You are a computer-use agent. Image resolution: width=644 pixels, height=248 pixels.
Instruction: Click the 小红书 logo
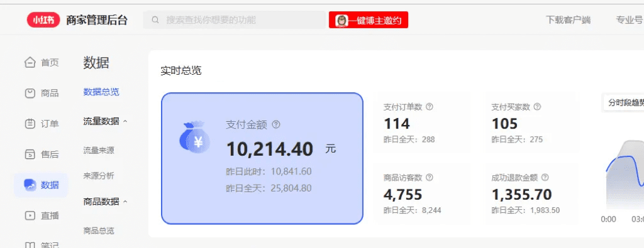point(43,20)
